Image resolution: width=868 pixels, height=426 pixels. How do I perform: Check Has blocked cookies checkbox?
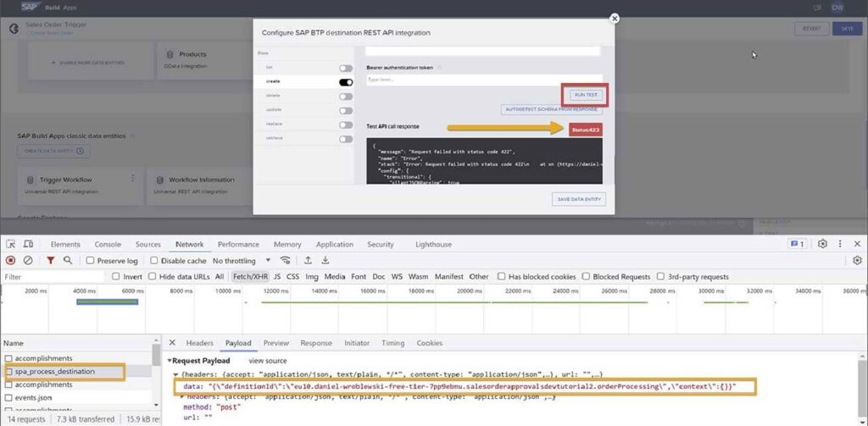coord(502,277)
